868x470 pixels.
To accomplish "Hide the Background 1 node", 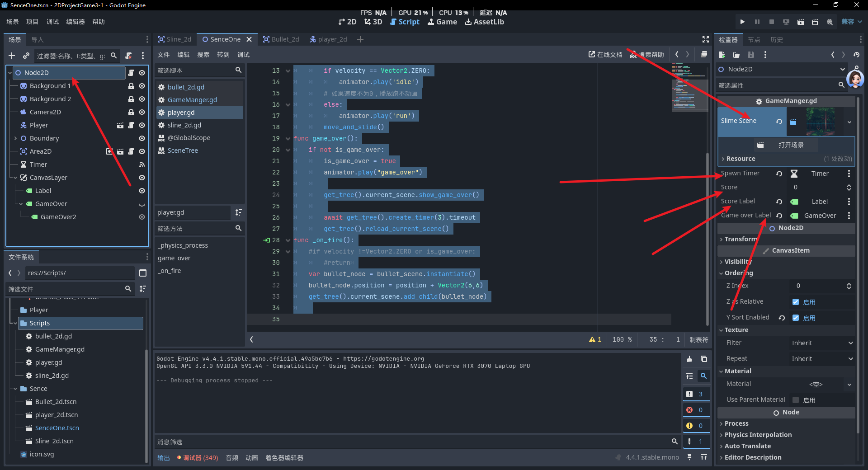I will (x=142, y=86).
